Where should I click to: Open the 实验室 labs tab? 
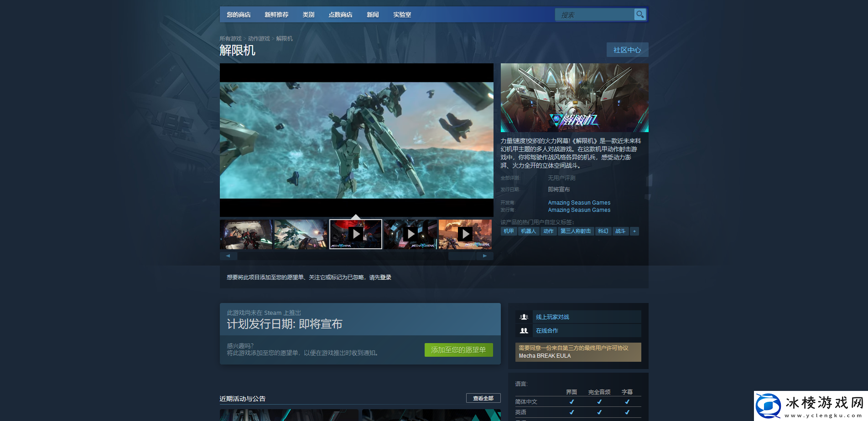(x=402, y=15)
